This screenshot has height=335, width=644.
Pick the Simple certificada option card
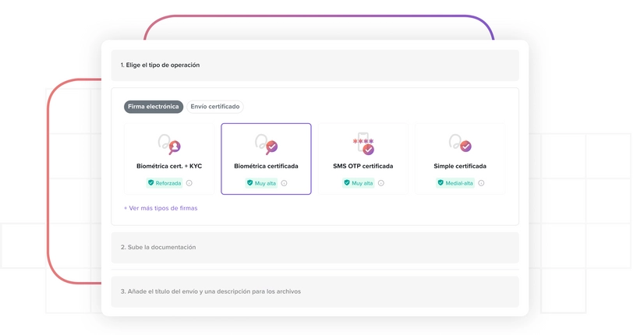coord(459,159)
